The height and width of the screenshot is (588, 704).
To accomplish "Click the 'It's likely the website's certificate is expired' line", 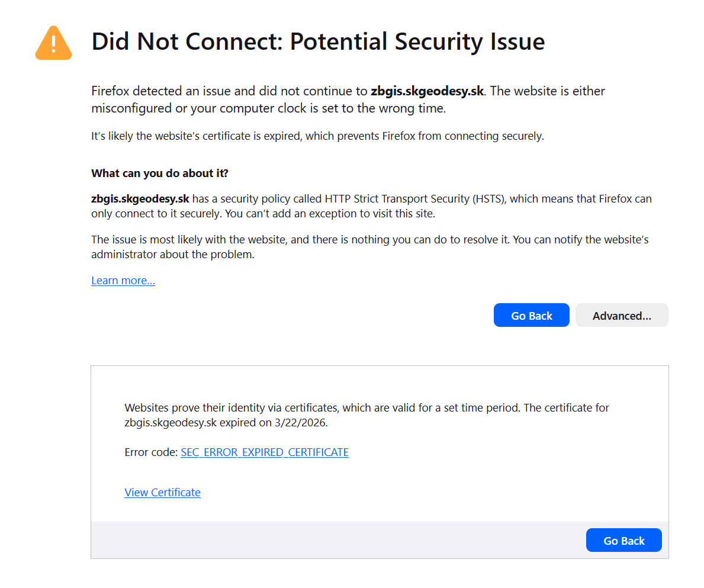I will 317,136.
